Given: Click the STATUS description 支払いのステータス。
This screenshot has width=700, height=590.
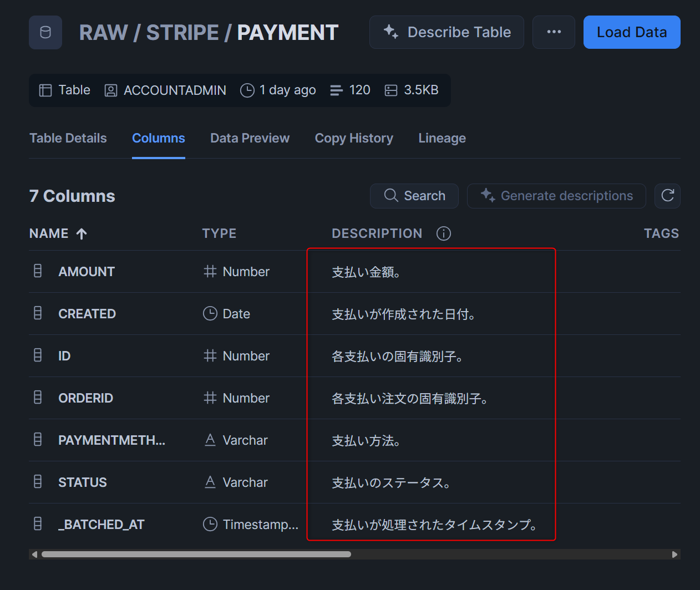Looking at the screenshot, I should tap(391, 482).
